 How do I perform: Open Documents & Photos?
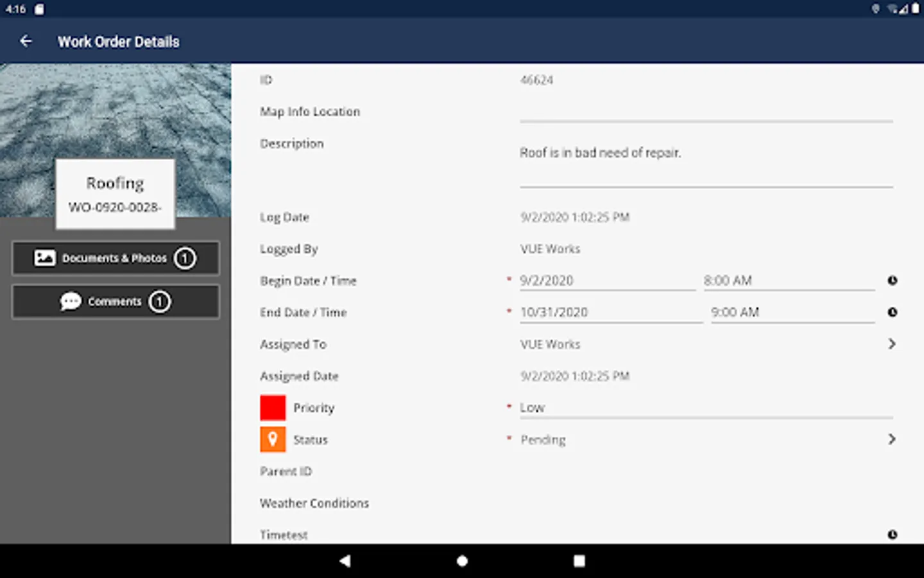click(x=116, y=258)
